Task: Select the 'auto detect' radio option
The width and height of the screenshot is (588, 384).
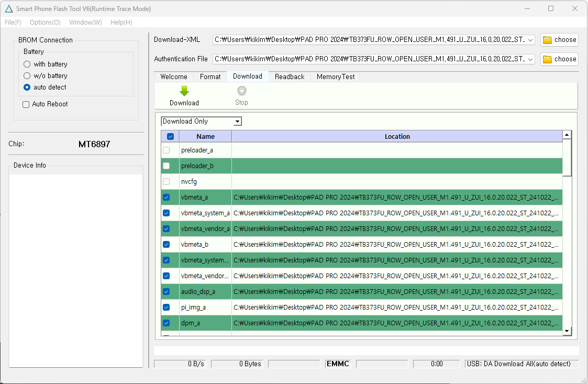Action: tap(27, 87)
